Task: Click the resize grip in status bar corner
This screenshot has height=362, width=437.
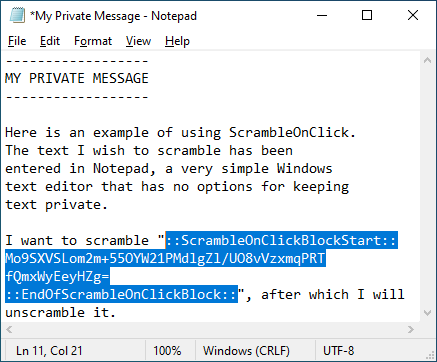Action: 430,355
